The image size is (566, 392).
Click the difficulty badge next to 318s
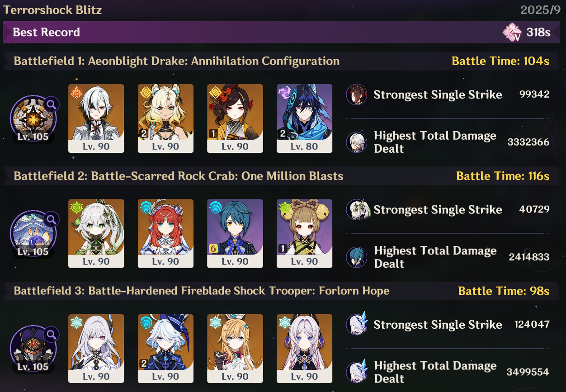[x=513, y=32]
